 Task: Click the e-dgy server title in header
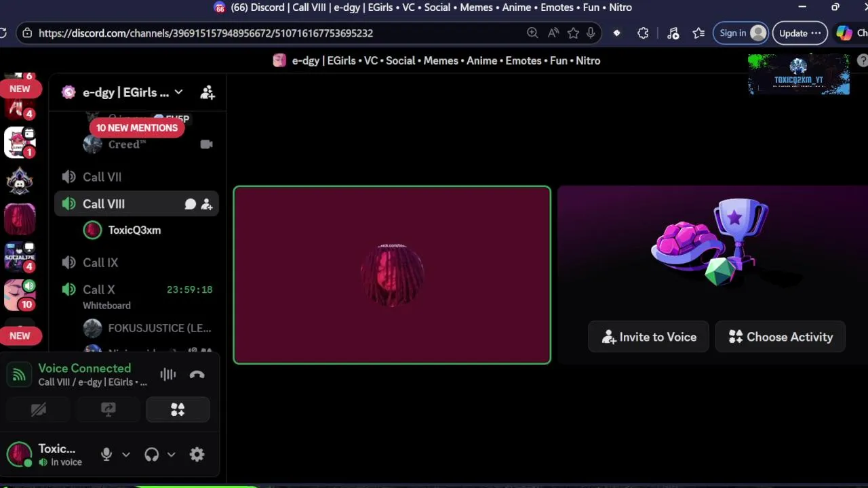pyautogui.click(x=446, y=60)
